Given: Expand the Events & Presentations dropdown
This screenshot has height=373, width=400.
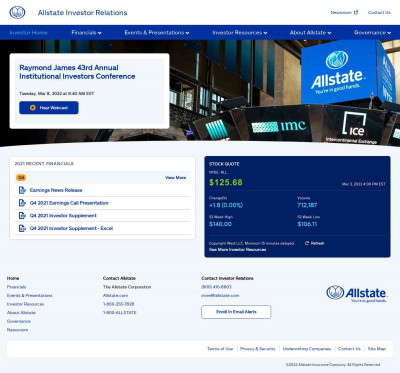Looking at the screenshot, I should 157,33.
